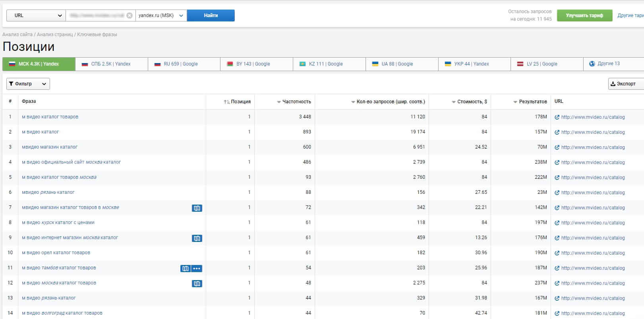Click external link icon beside the row 6 URL
The width and height of the screenshot is (644, 319).
pyautogui.click(x=557, y=193)
